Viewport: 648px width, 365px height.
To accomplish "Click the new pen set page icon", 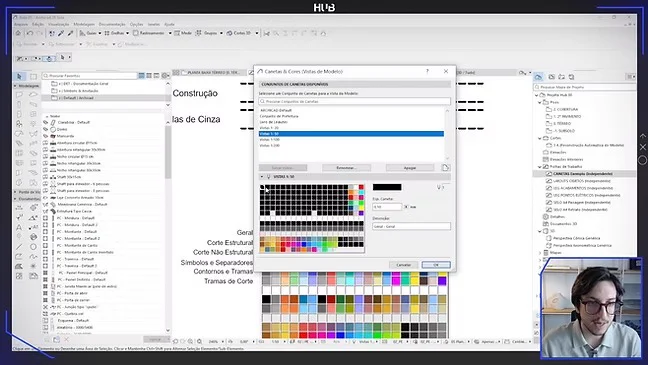I will (x=445, y=168).
